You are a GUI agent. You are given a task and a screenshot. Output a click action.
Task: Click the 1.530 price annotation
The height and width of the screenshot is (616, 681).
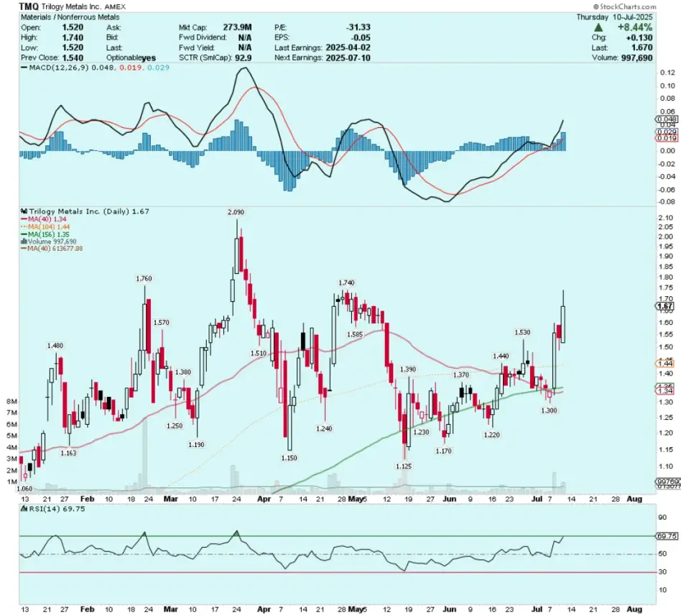click(x=522, y=332)
